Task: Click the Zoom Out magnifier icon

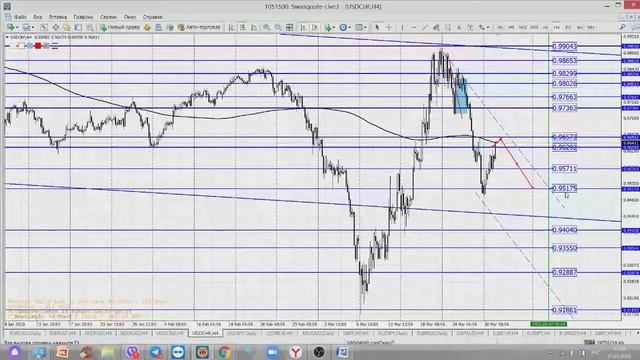Action: tap(278, 27)
